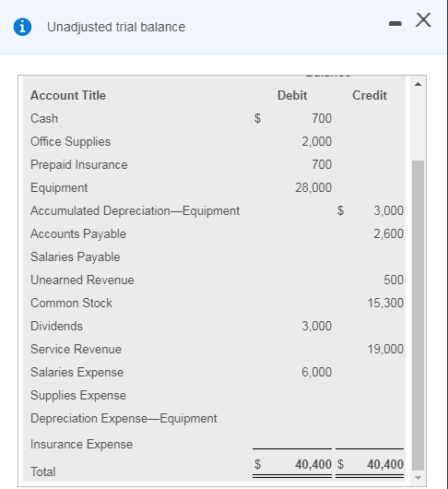Click the Office Supplies value 2,000
Image resolution: width=448 pixels, height=489 pixels.
click(316, 141)
